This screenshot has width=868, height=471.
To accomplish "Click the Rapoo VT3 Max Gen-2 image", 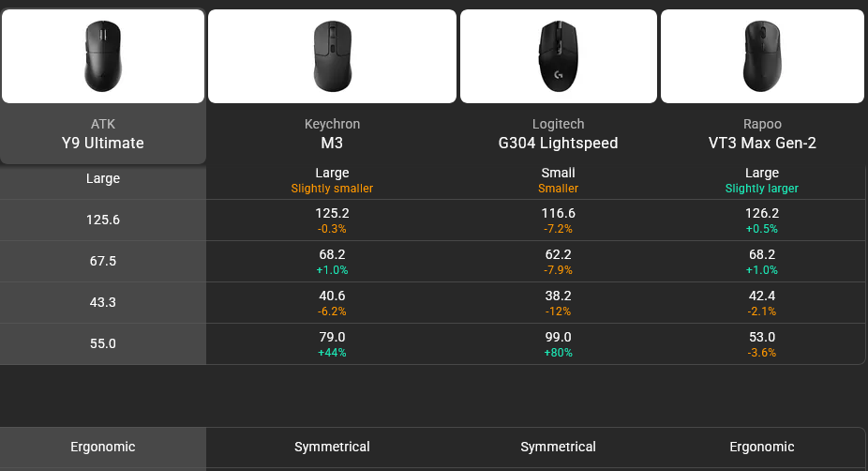I will point(762,56).
